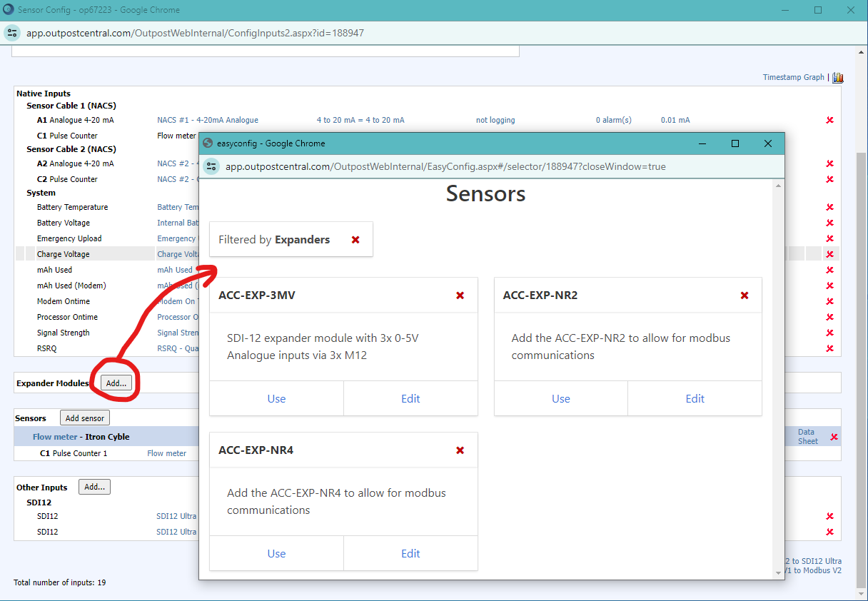
Task: Delete the A1 Analogue 4-20 mA input row
Action: 829,120
